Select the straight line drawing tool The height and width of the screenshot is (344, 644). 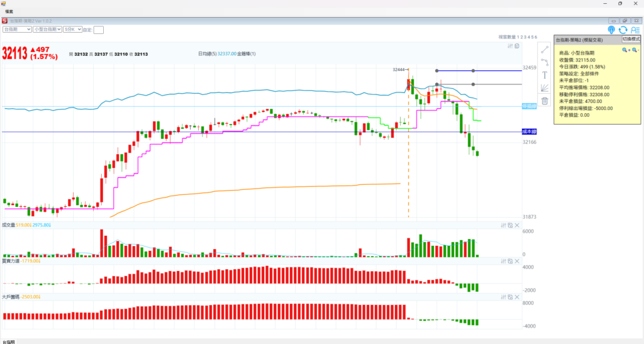pos(545,49)
